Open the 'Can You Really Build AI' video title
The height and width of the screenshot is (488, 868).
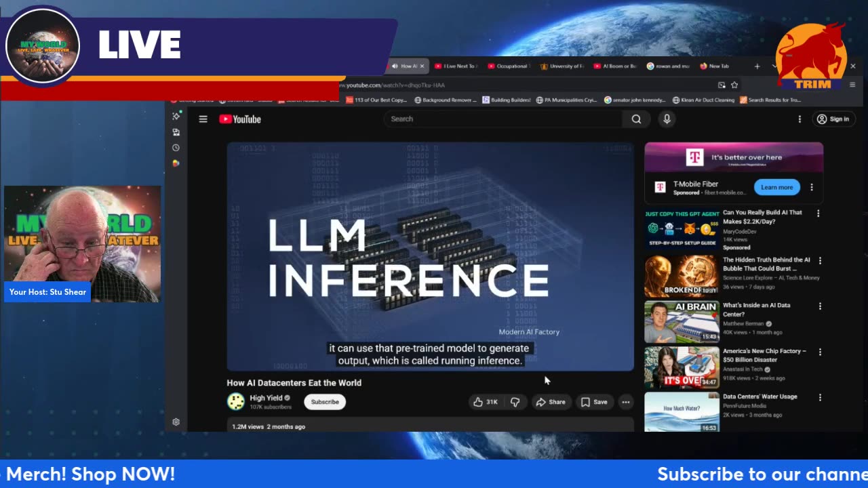click(x=763, y=217)
